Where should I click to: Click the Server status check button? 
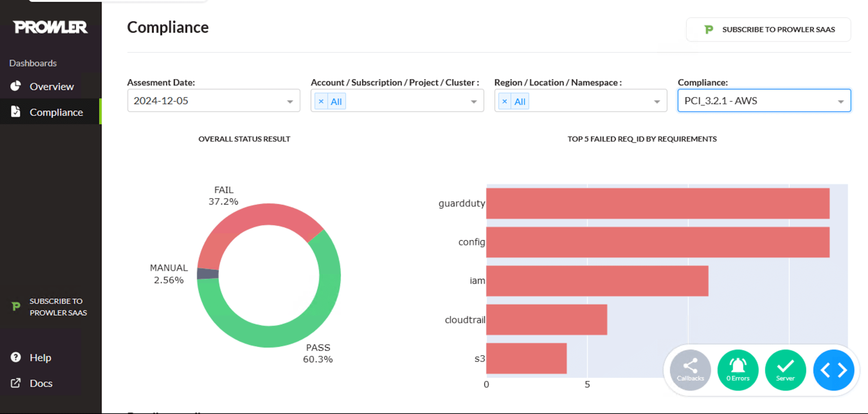coord(786,370)
